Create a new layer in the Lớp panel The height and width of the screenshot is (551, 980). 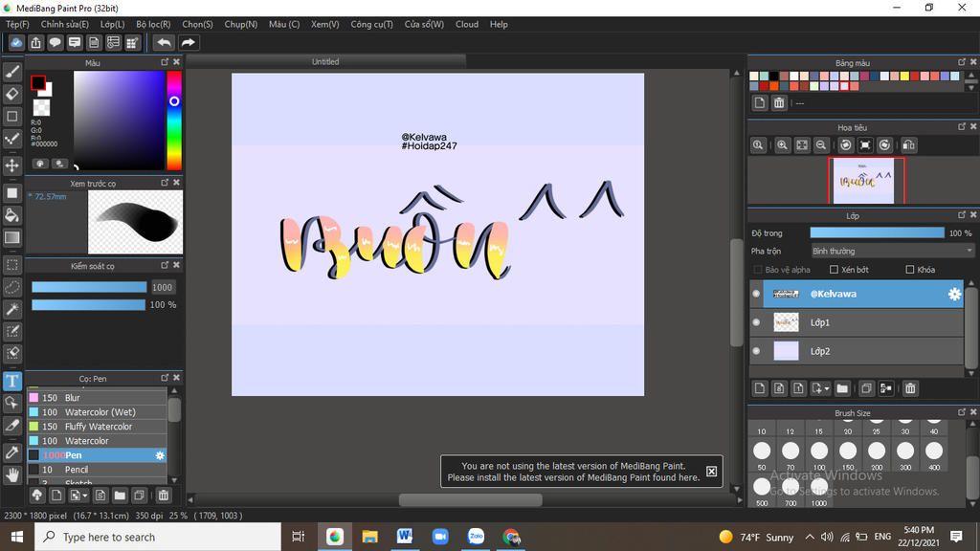(759, 388)
